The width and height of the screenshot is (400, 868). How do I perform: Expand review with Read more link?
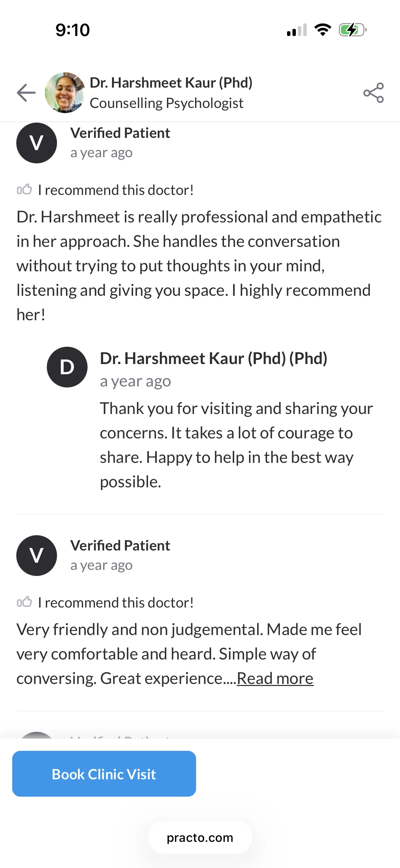click(x=275, y=679)
